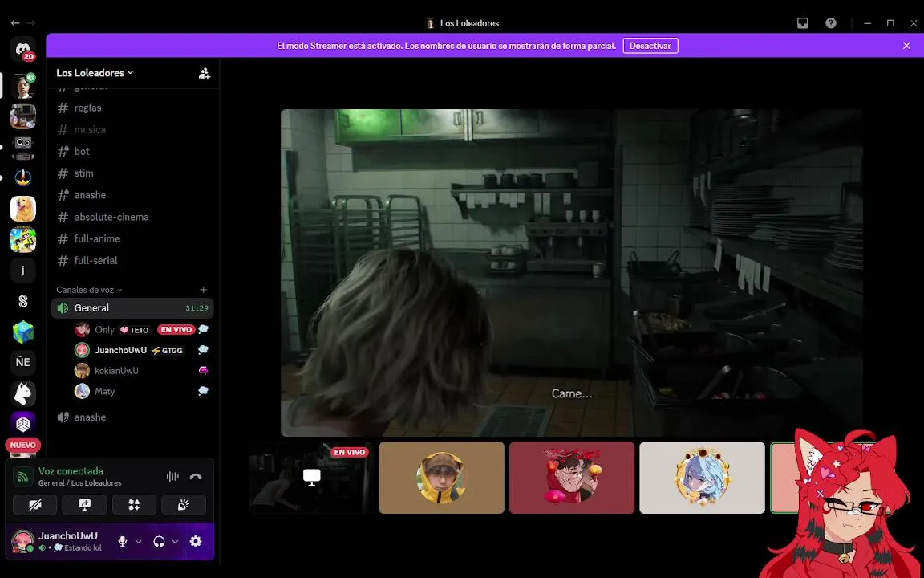The image size is (924, 578).
Task: Open the inbox icon in title bar
Action: coord(803,23)
